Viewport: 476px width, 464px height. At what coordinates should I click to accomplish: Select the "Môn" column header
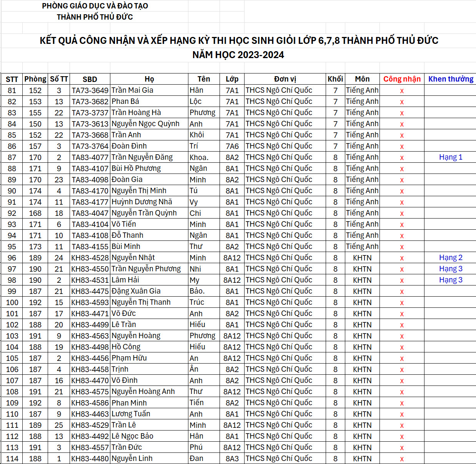(362, 79)
